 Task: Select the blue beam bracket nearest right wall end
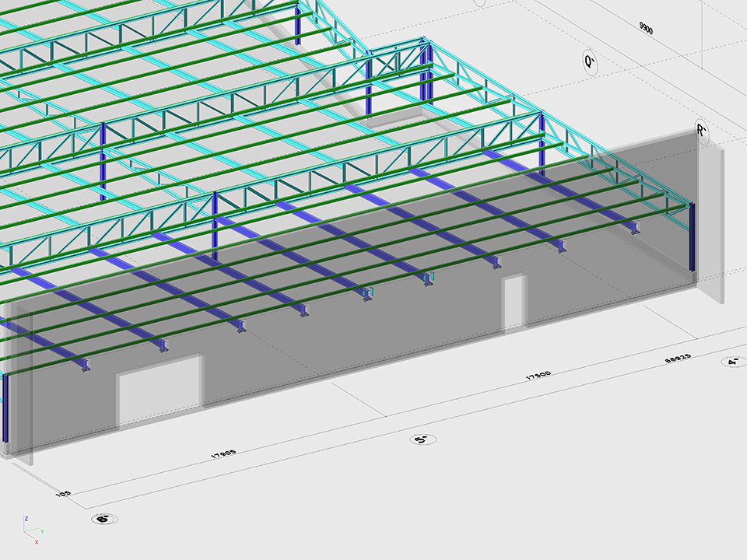(x=635, y=228)
